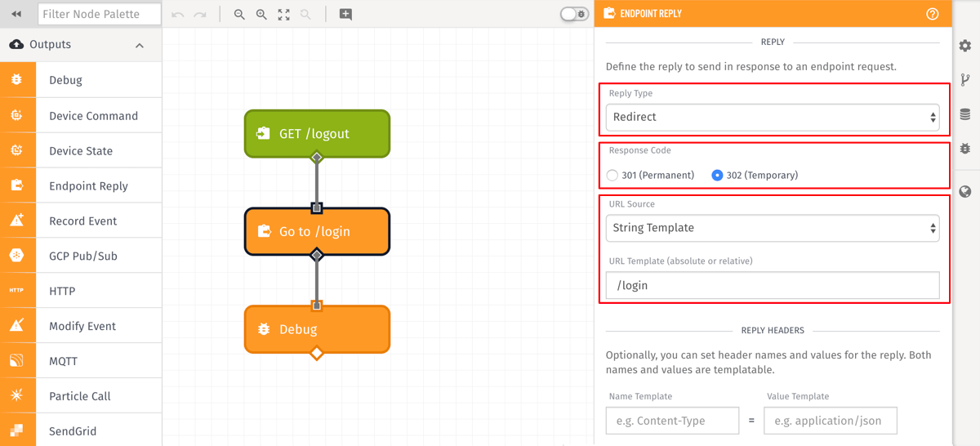This screenshot has height=446, width=980.
Task: Open the debug bug side tab
Action: tap(965, 149)
